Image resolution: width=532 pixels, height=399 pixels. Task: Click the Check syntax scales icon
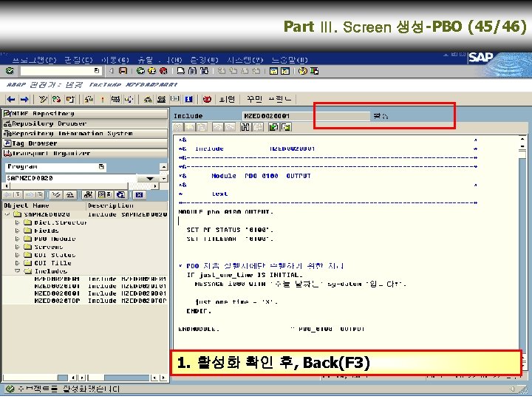click(89, 99)
